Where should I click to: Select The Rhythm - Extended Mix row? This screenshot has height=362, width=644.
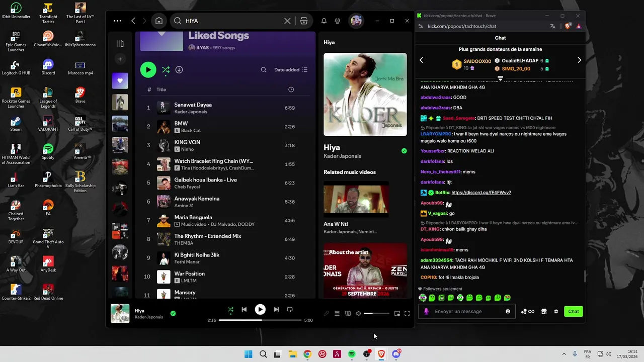225,239
